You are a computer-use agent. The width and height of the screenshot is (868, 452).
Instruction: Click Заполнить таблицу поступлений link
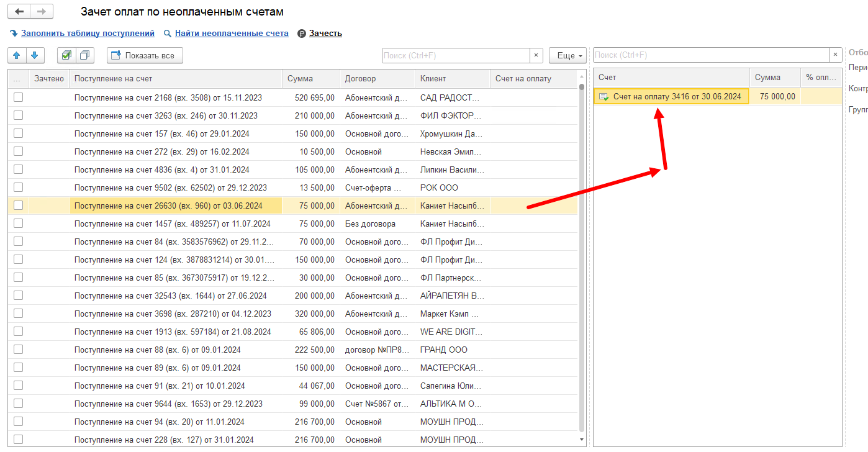[88, 33]
